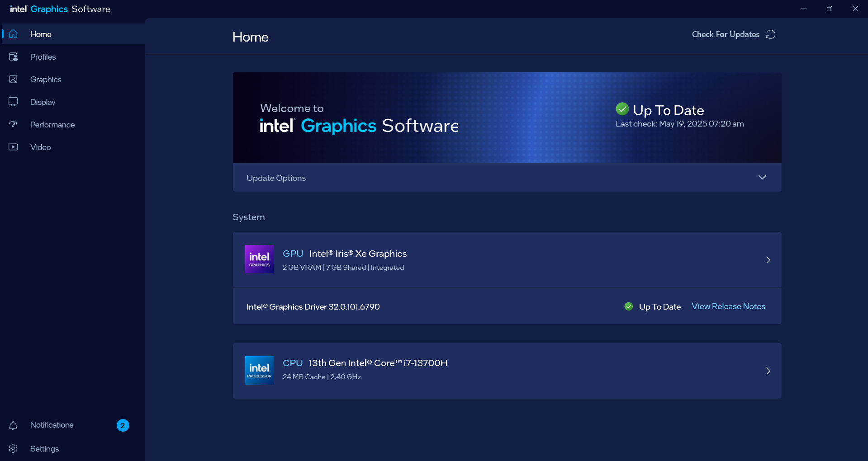868x461 pixels.
Task: Click the System section heading
Action: click(249, 217)
